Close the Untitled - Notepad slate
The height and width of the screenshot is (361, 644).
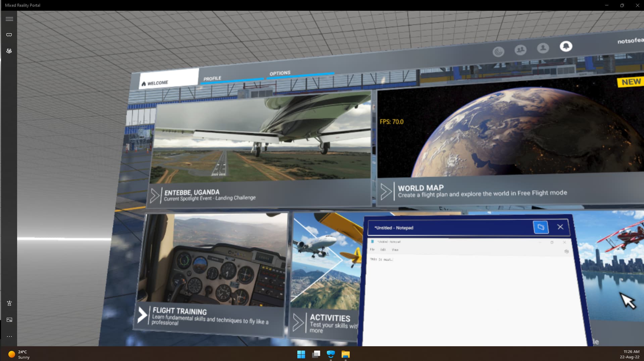click(560, 227)
